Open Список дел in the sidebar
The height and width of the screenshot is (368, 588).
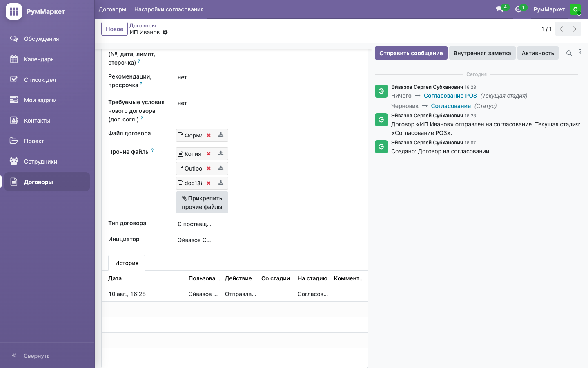47,80
